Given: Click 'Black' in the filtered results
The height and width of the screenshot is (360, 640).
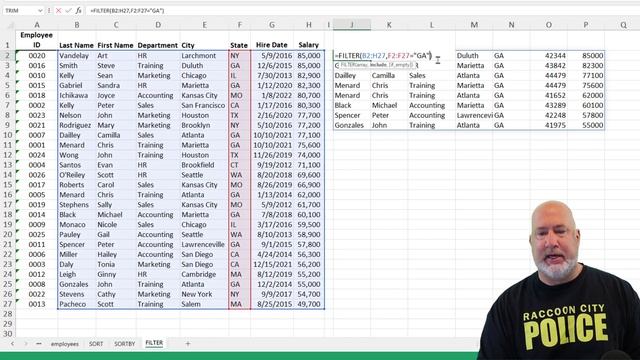Looking at the screenshot, I should [352, 105].
